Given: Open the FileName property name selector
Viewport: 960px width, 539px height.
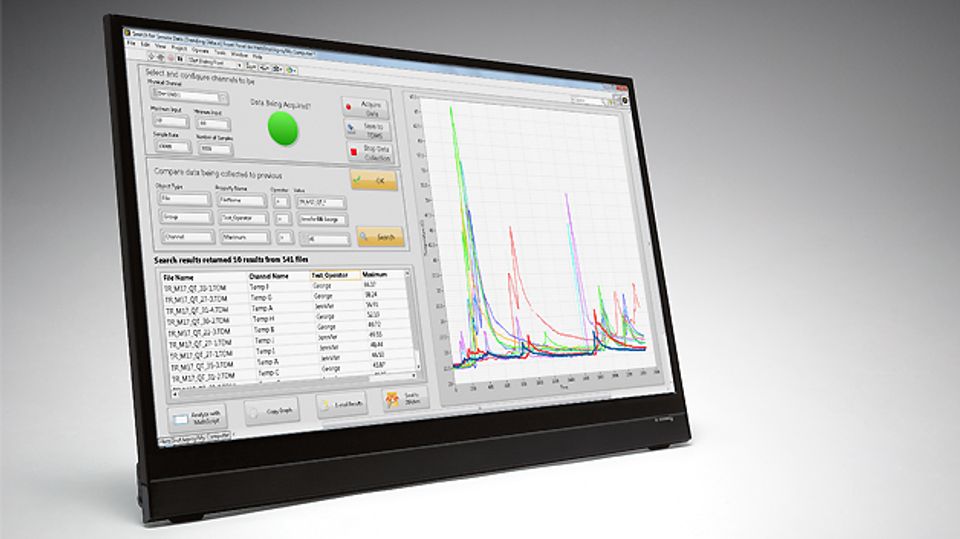Looking at the screenshot, I should [x=242, y=200].
